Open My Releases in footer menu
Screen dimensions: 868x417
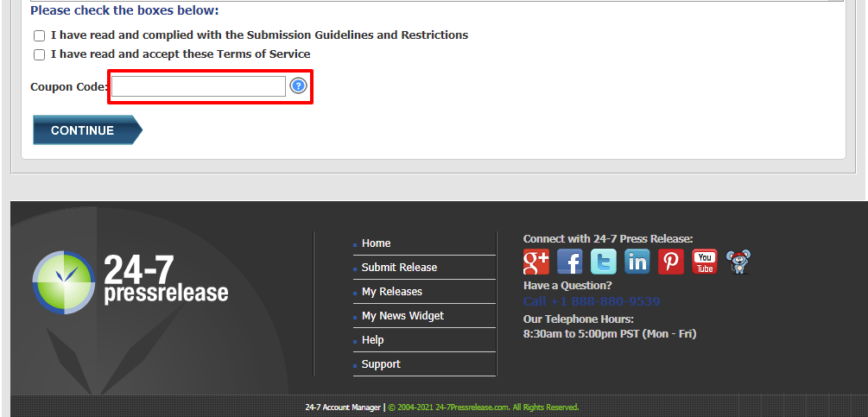point(392,292)
